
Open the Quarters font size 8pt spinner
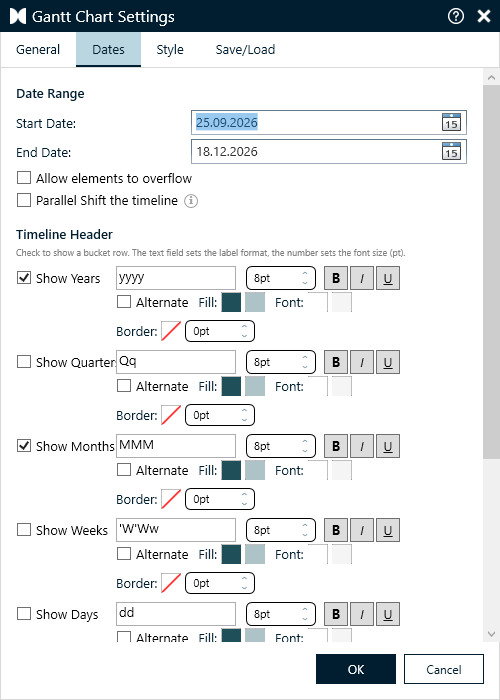tap(281, 362)
